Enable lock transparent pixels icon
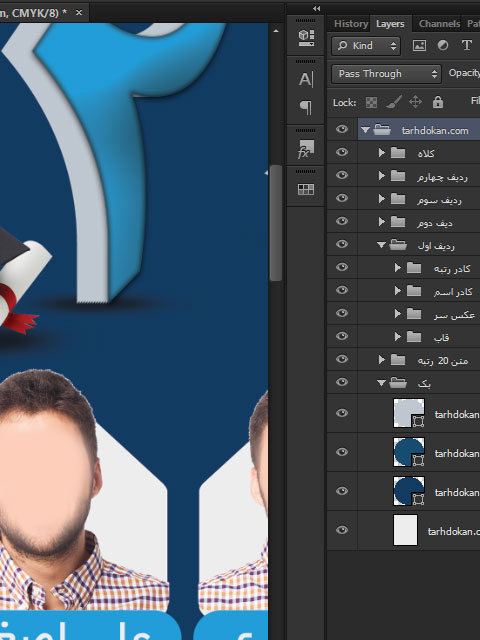Viewport: 480px width, 640px height. (x=371, y=102)
